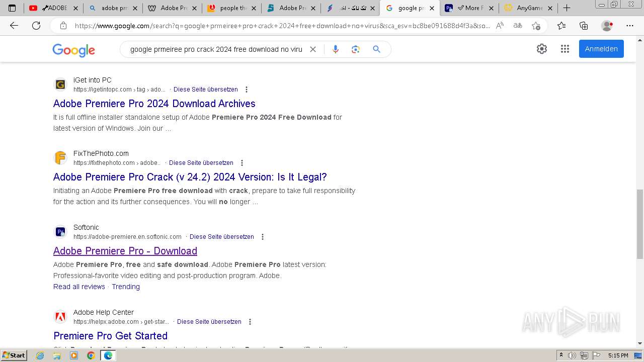Translate the Adobe Help Center result page
Screen dimensions: 644x362
(209, 322)
